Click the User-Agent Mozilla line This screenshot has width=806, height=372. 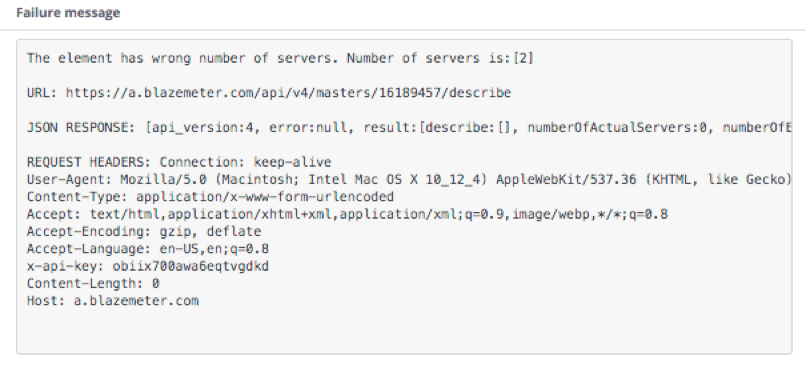tap(409, 180)
